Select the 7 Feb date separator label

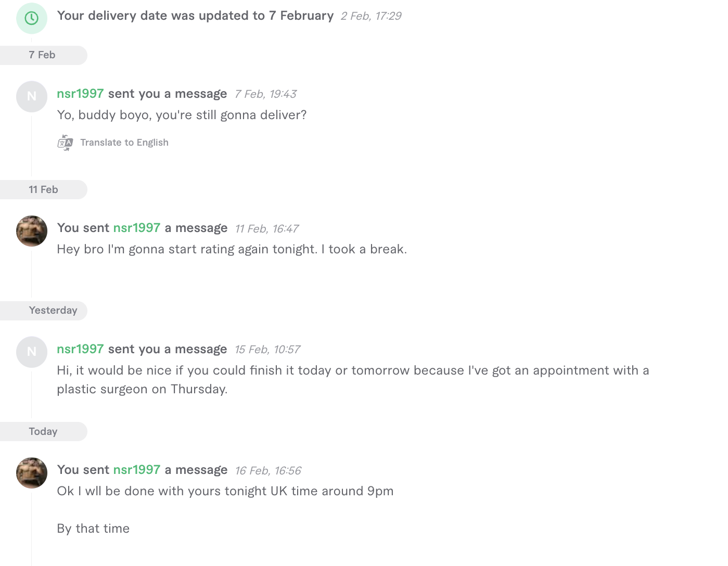click(42, 55)
